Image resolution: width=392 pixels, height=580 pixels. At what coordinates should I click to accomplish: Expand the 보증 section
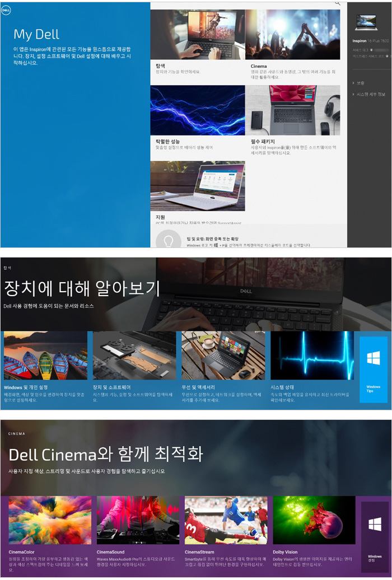358,83
